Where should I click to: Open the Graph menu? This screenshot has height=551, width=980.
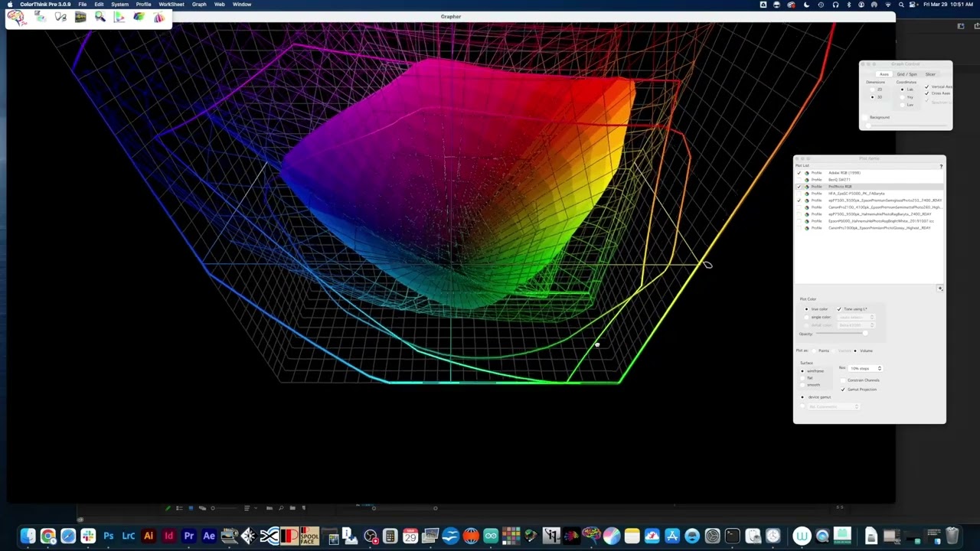[199, 4]
